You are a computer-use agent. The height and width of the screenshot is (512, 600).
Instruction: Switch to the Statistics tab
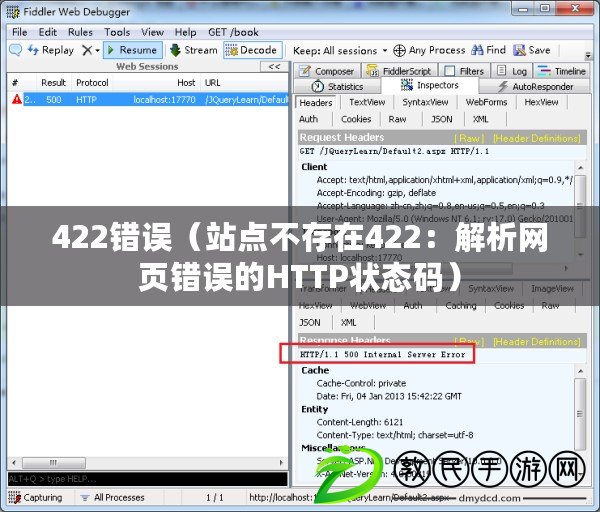pyautogui.click(x=338, y=86)
